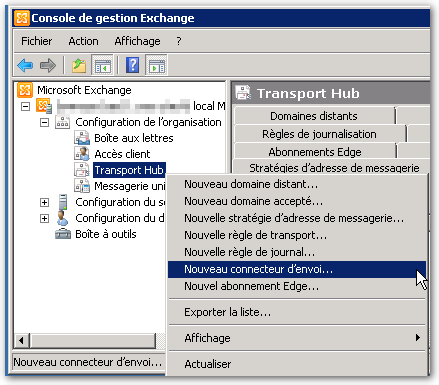The height and width of the screenshot is (385, 439).
Task: Open the Help question mark toolbar icon
Action: [133, 65]
